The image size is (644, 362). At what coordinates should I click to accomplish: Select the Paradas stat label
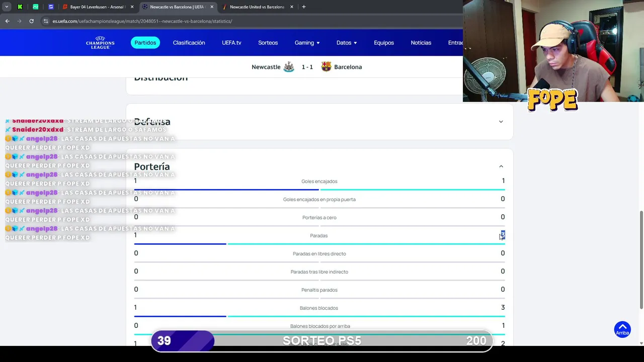pyautogui.click(x=318, y=236)
